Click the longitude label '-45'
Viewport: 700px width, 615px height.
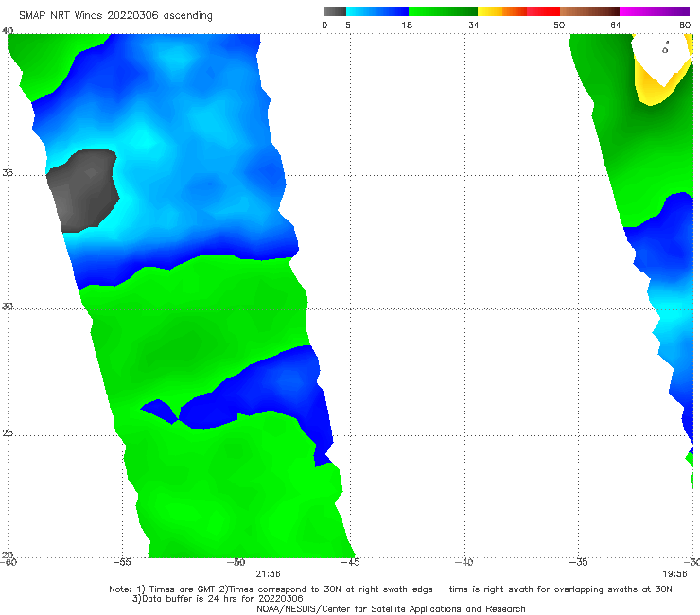(x=350, y=562)
